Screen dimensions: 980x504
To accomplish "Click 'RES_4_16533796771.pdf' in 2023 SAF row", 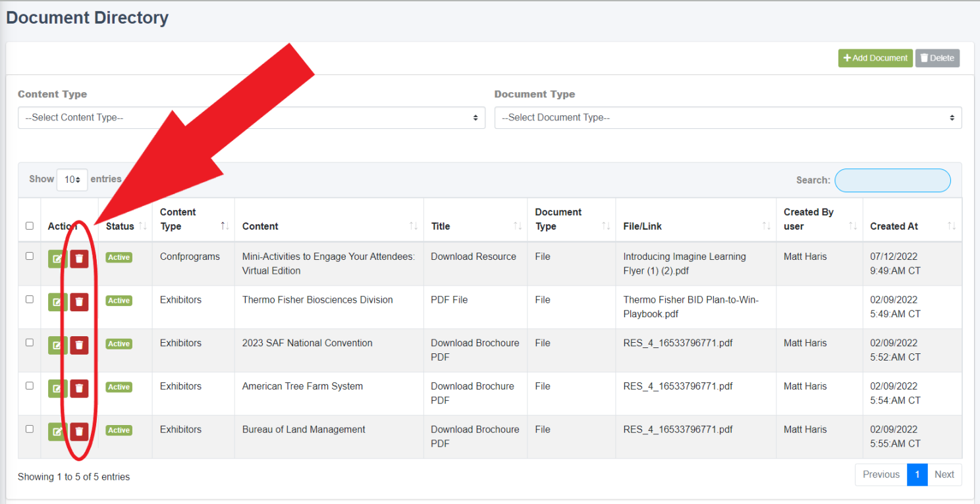I will [x=678, y=343].
